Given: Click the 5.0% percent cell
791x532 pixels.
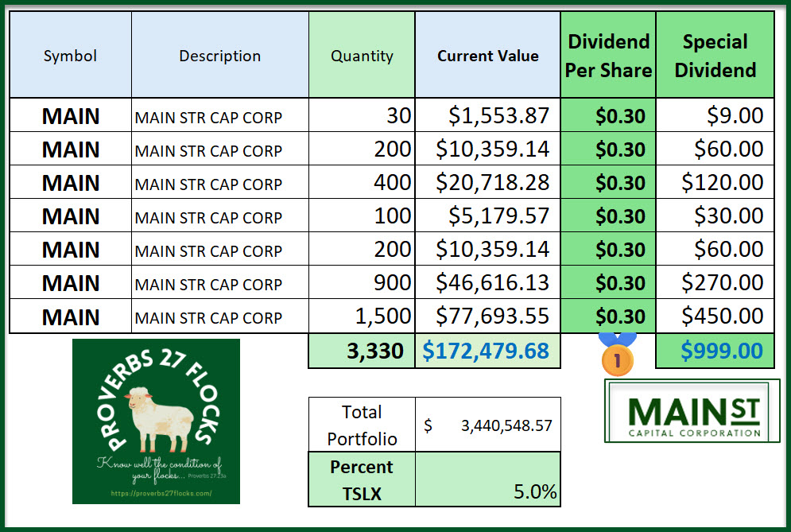Looking at the screenshot, I should tap(487, 480).
